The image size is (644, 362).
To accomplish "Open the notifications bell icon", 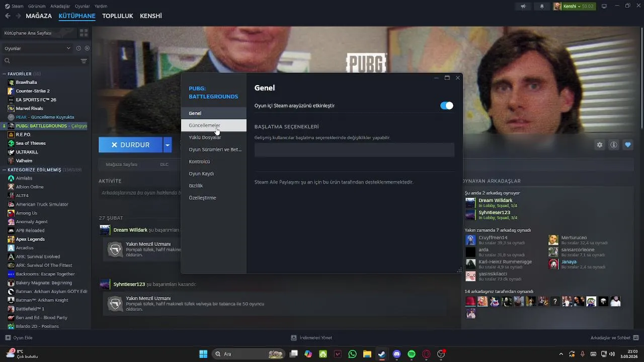I will tap(542, 6).
